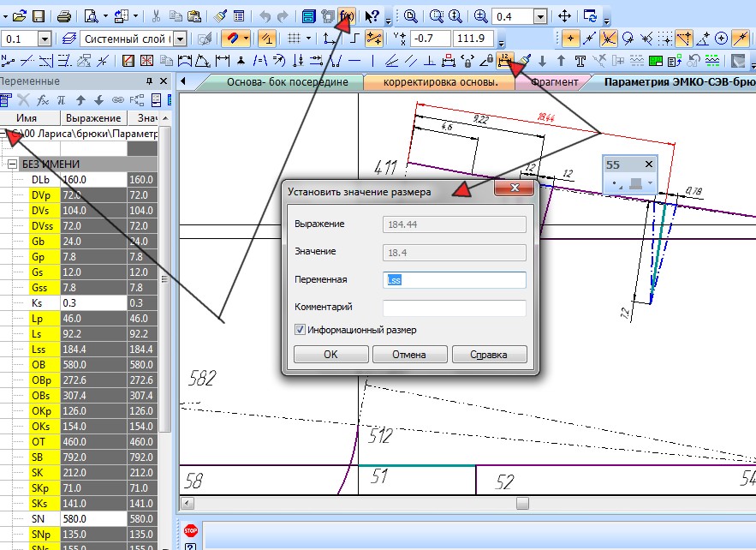Click the set dimension value tool icon

[x=505, y=60]
